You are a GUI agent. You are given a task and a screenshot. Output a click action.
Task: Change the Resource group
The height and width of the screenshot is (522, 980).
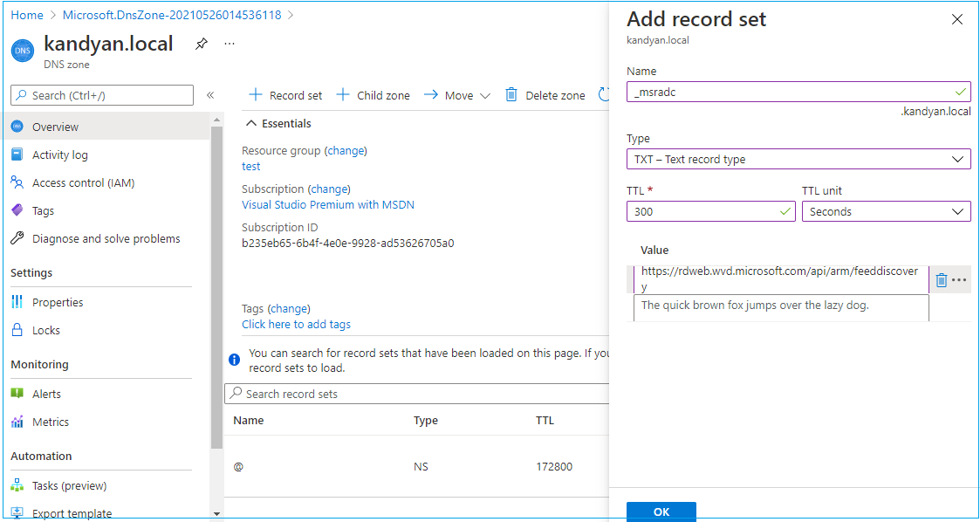pyautogui.click(x=346, y=151)
